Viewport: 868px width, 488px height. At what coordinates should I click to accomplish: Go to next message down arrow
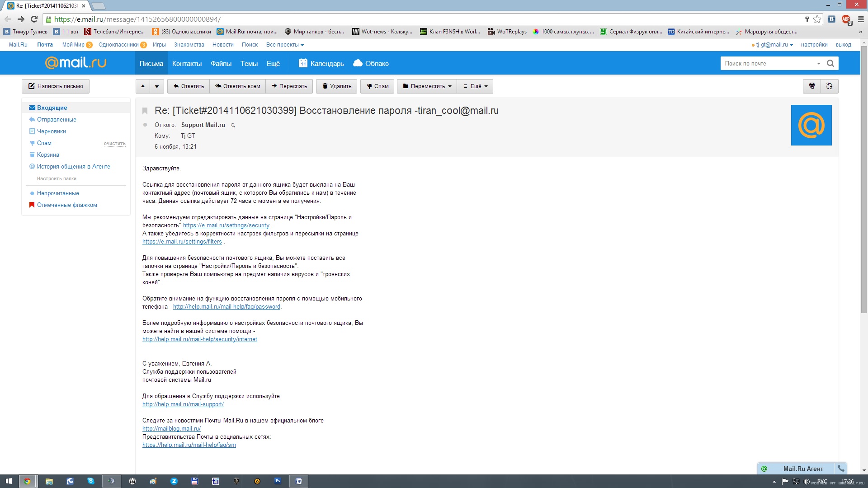coord(157,86)
